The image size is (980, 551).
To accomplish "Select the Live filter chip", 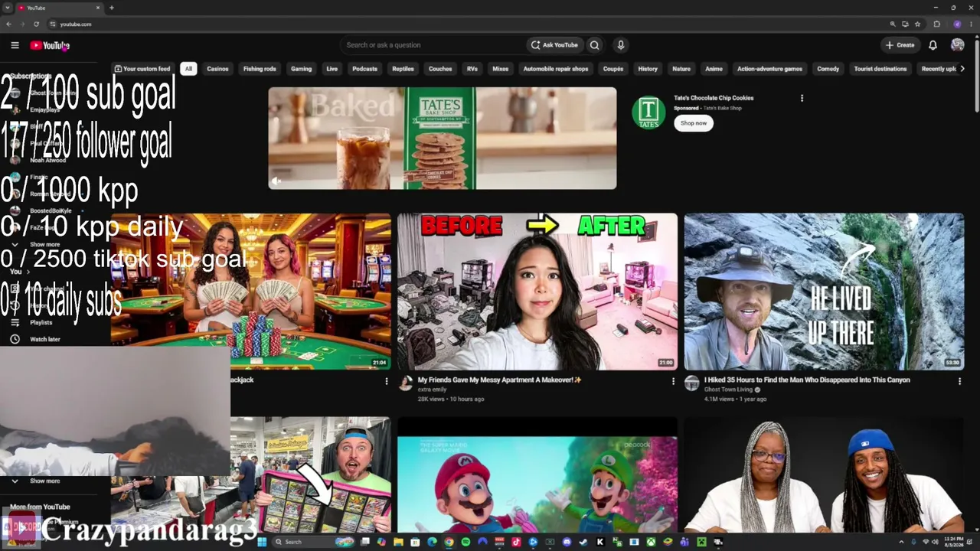I will point(332,69).
